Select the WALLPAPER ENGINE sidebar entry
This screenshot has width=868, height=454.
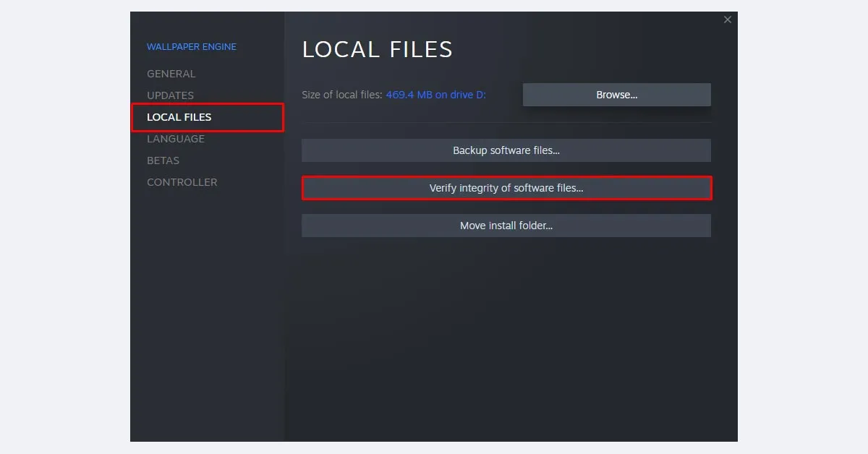point(191,46)
